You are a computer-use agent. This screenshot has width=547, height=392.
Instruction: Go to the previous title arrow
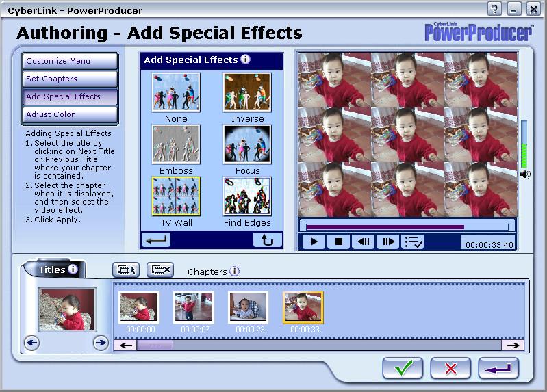[x=32, y=343]
